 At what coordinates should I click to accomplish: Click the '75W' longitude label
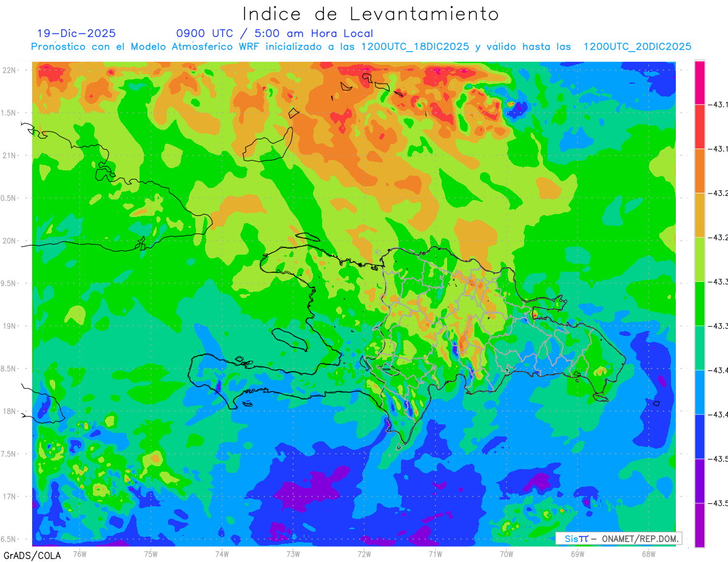pyautogui.click(x=151, y=554)
